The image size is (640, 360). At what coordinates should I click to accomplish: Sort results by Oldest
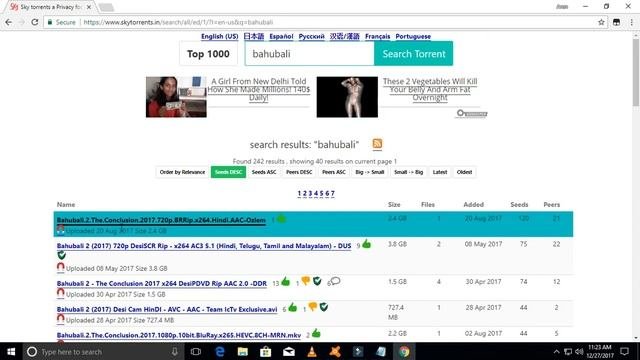pos(464,172)
